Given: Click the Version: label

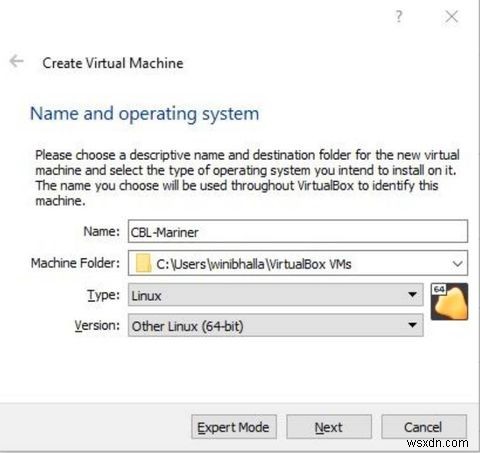Looking at the screenshot, I should [97, 325].
